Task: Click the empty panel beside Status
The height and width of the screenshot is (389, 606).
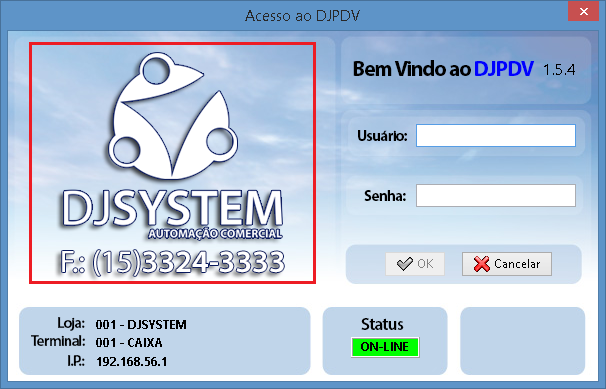Action: tap(523, 341)
